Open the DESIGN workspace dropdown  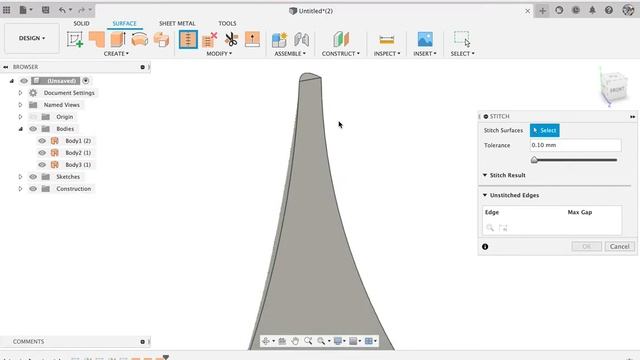[32, 38]
